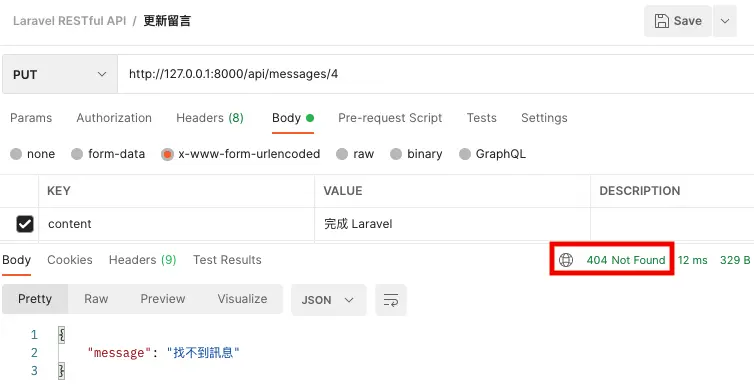This screenshot has height=385, width=754.
Task: Select the binary body type
Action: (x=416, y=154)
